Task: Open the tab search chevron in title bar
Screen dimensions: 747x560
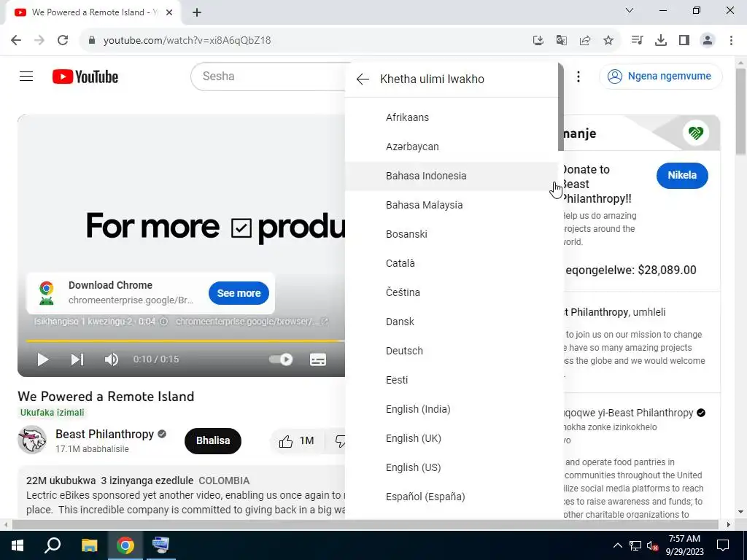Action: click(x=630, y=10)
